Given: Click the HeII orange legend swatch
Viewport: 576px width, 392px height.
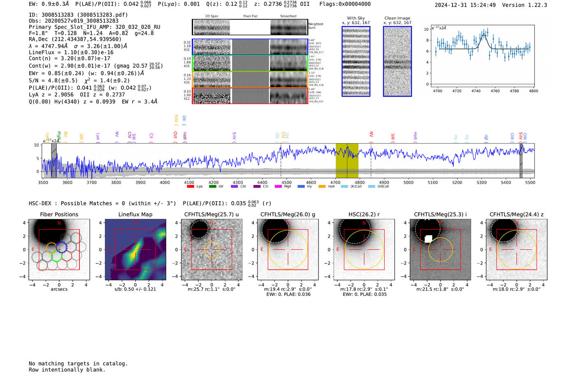Looking at the screenshot, I should pyautogui.click(x=322, y=187).
